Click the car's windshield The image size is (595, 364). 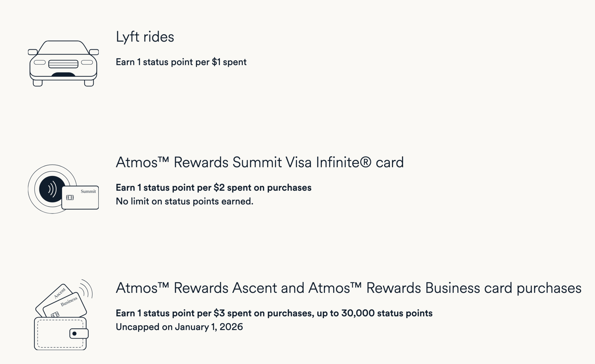(x=63, y=48)
